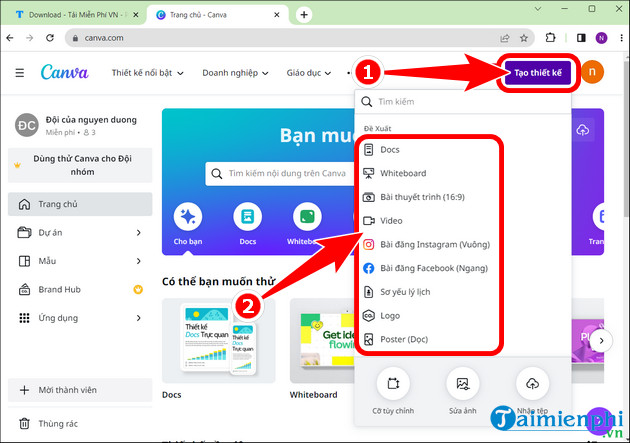Expand Thiết kế nổi bật dropdown
This screenshot has height=443, width=630.
click(x=147, y=73)
